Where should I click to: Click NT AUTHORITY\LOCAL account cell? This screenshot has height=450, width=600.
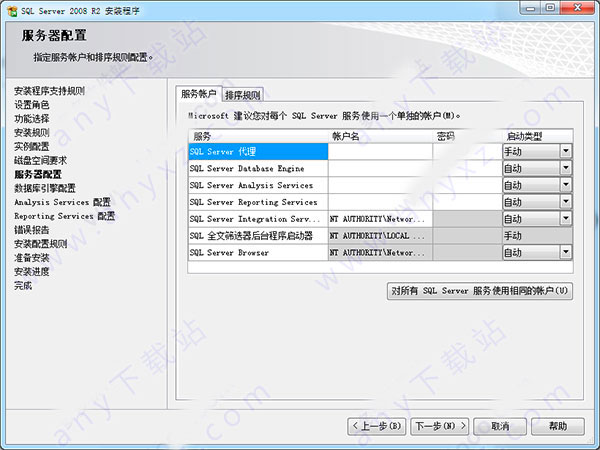click(x=380, y=236)
